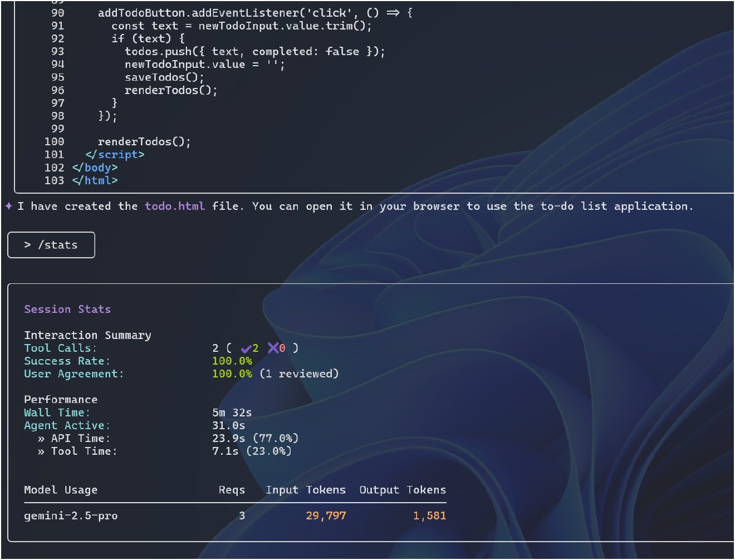Select the gemini-2.5-pro model name

(71, 515)
